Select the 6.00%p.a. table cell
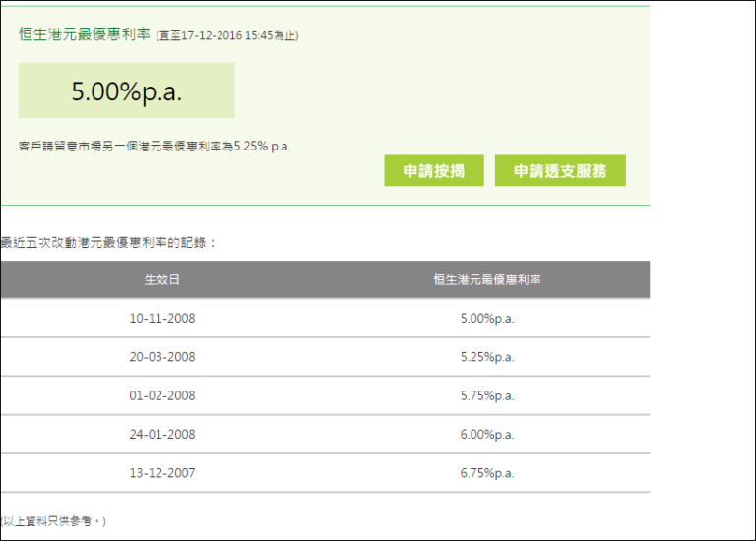 click(487, 434)
